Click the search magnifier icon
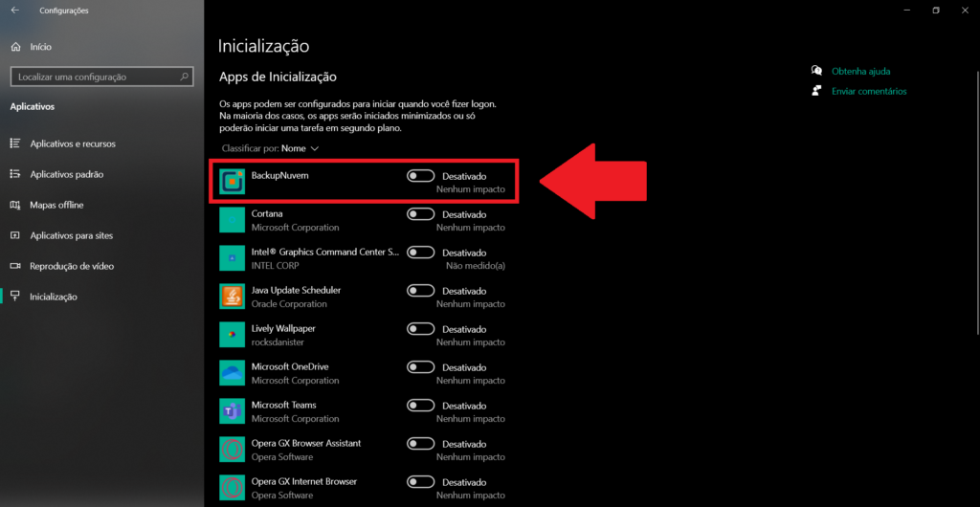The image size is (980, 507). click(185, 77)
